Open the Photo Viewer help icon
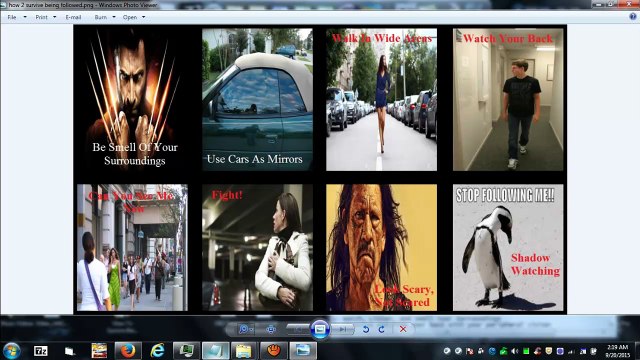The height and width of the screenshot is (360, 640). (x=633, y=17)
